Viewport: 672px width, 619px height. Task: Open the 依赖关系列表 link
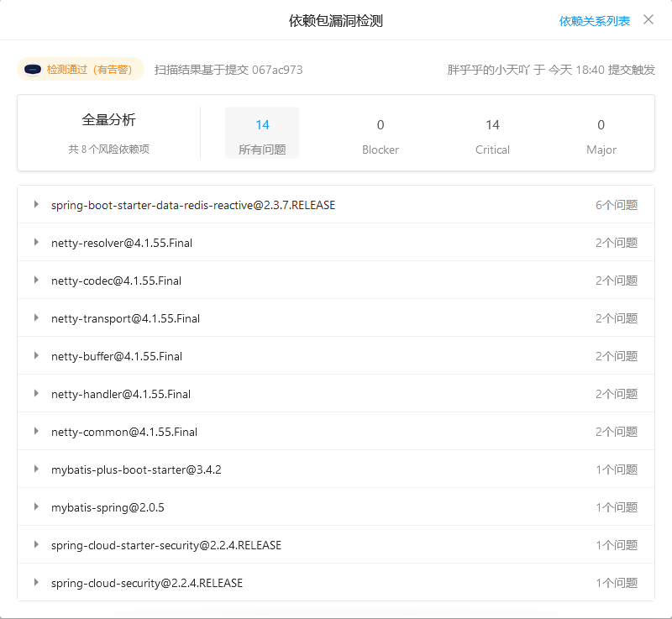(595, 21)
